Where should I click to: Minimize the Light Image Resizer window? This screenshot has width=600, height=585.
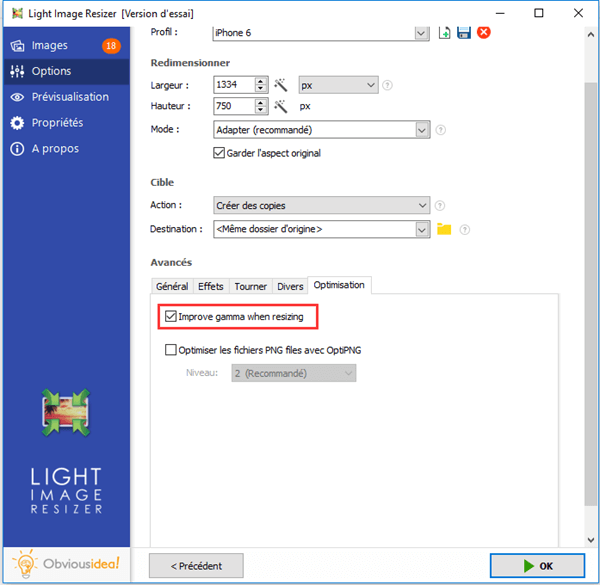coord(500,13)
